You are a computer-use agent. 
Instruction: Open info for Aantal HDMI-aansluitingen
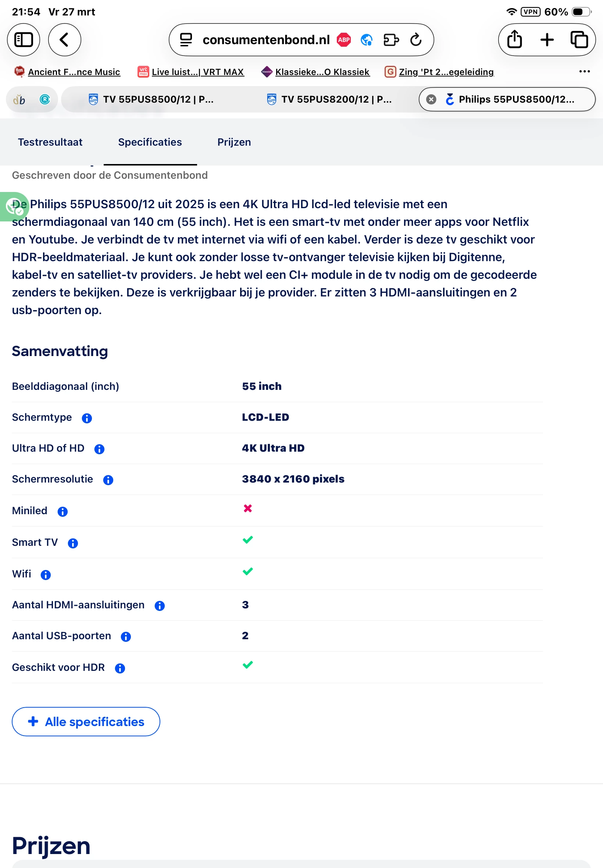coord(160,606)
